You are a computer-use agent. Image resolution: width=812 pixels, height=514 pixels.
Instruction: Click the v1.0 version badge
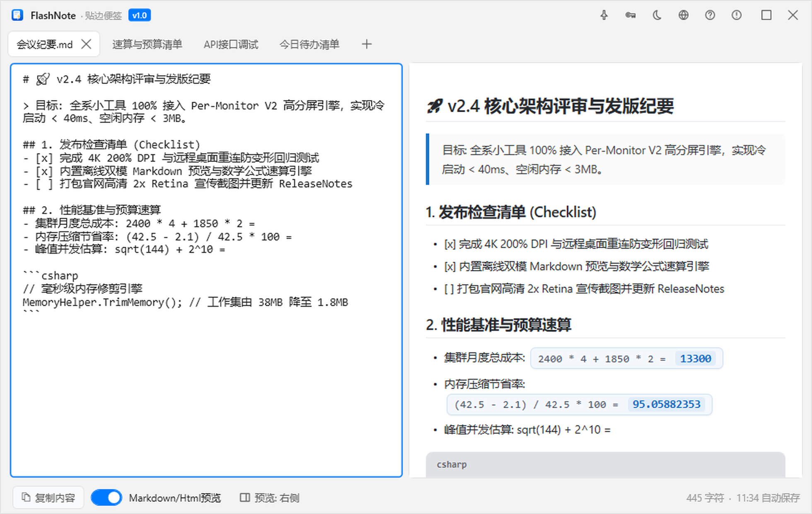point(140,15)
